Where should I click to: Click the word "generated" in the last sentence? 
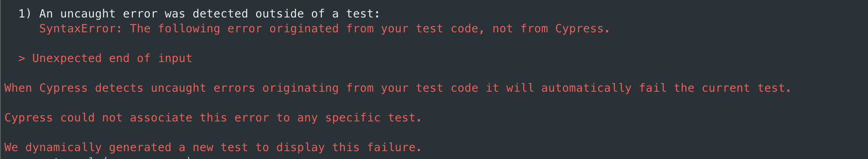pyautogui.click(x=140, y=148)
